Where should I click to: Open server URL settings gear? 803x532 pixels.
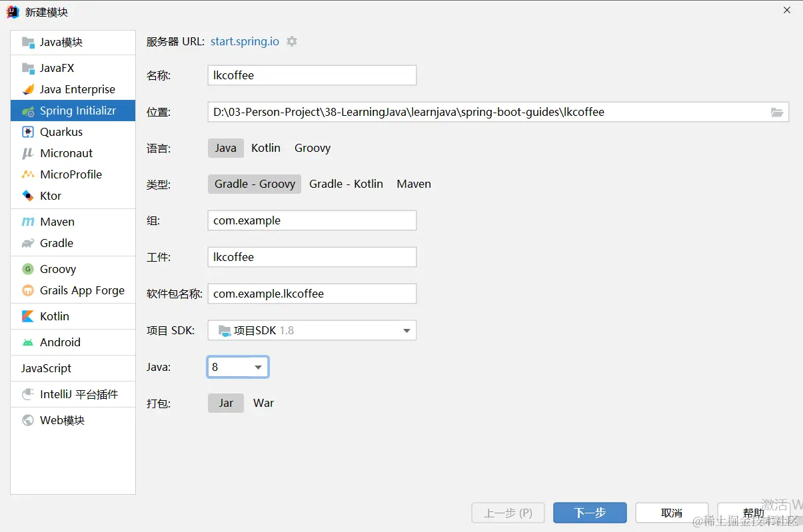292,41
